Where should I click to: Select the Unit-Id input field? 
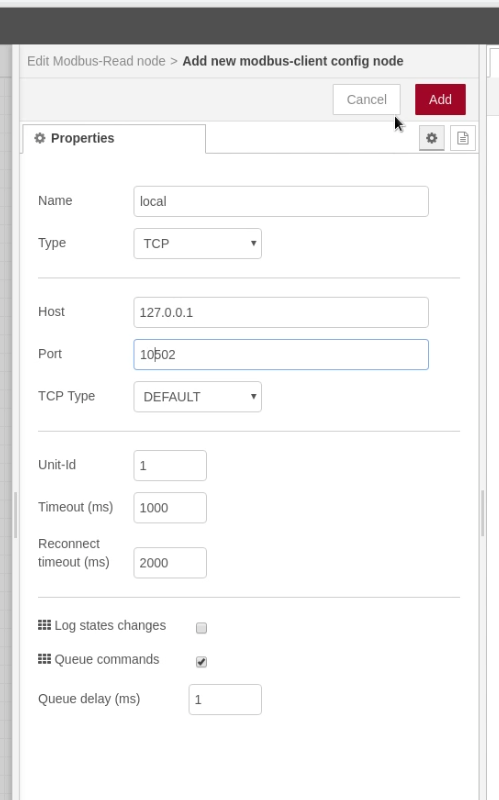[x=170, y=465]
